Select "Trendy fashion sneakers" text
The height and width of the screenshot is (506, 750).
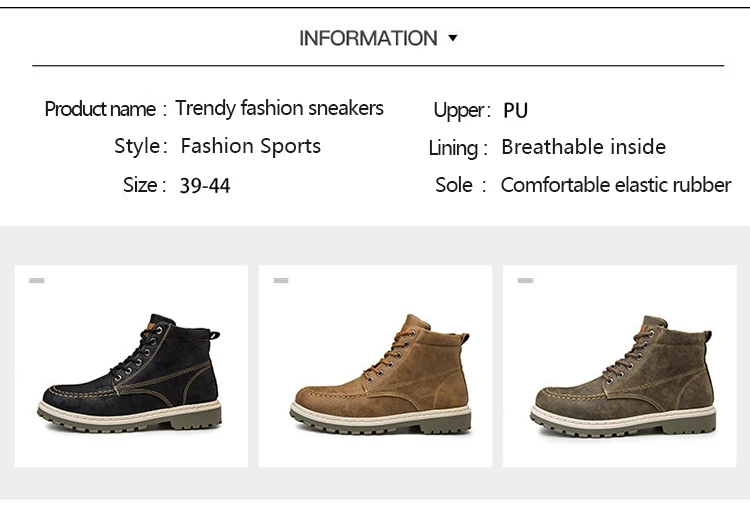(x=279, y=108)
